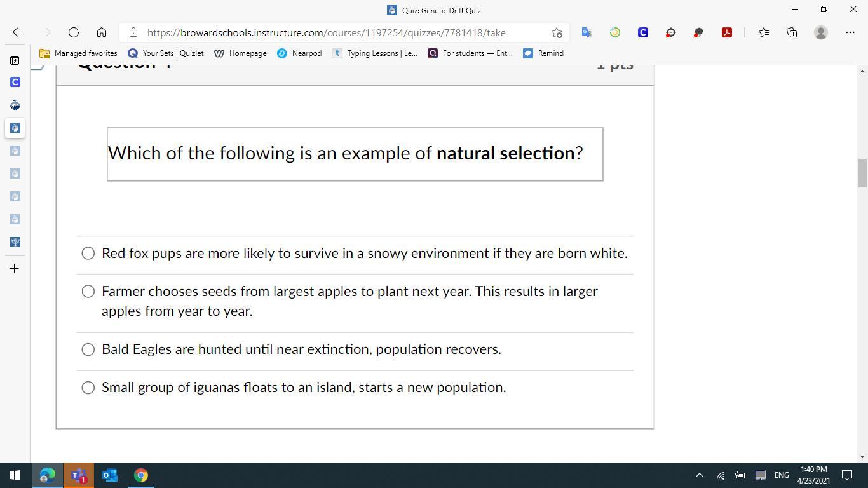Open the taskbar clock and calendar
Screen dimensions: 868x488
coord(814,475)
